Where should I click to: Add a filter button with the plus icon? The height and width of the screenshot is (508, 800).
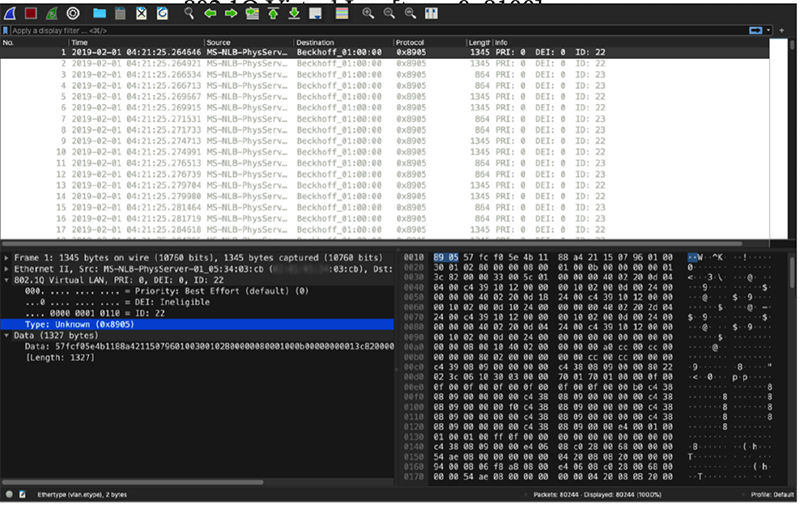[782, 31]
